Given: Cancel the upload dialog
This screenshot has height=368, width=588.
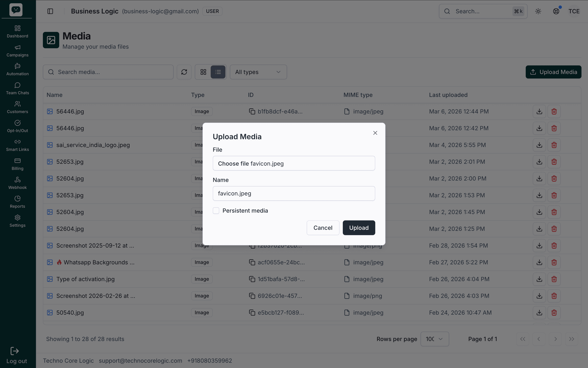Looking at the screenshot, I should (323, 228).
